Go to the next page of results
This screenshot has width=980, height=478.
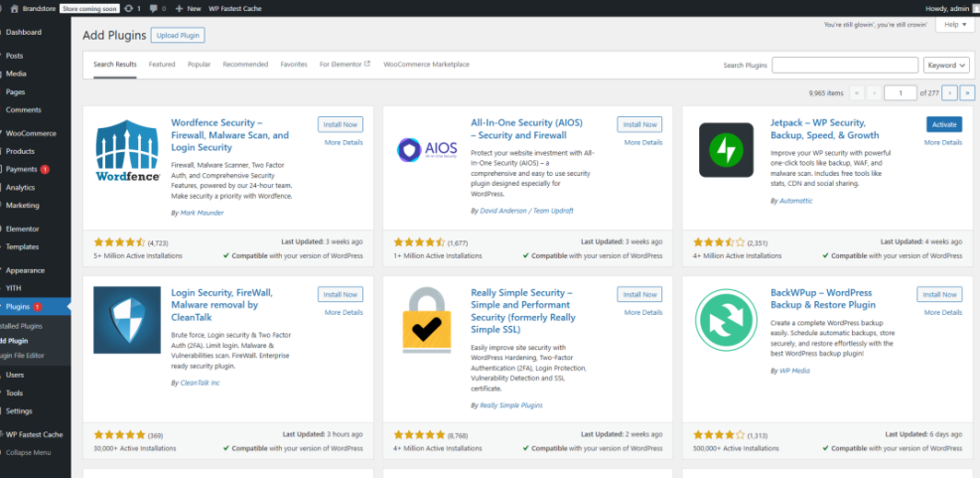click(949, 92)
